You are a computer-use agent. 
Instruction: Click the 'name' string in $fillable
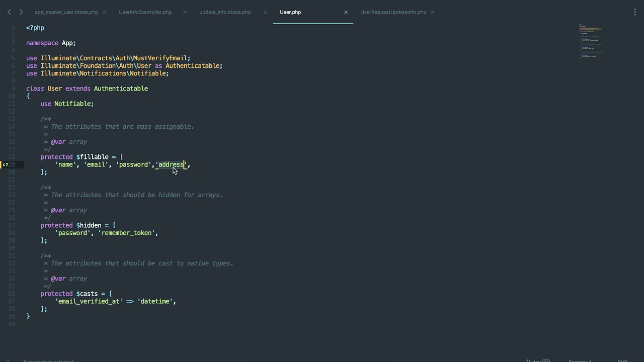tap(65, 164)
